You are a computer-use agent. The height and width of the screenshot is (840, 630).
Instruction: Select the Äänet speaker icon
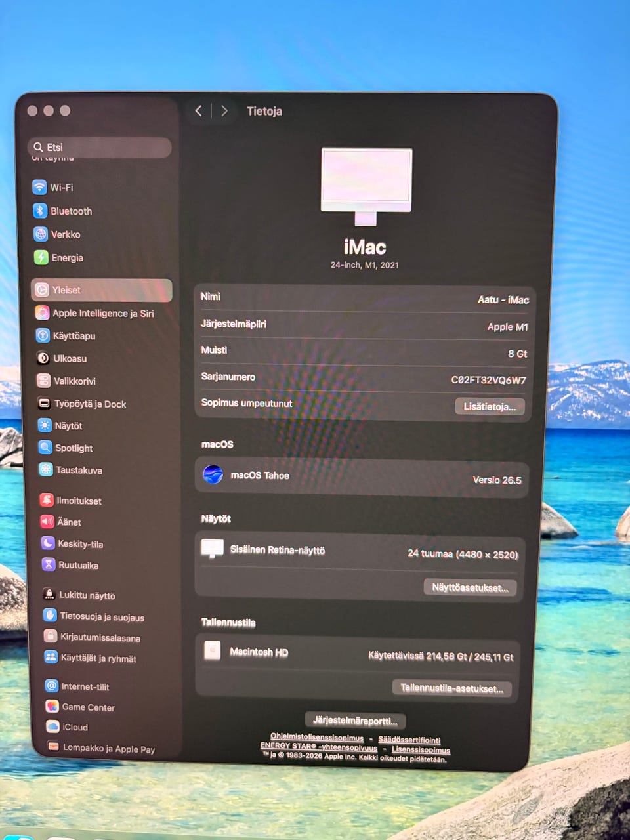(47, 522)
